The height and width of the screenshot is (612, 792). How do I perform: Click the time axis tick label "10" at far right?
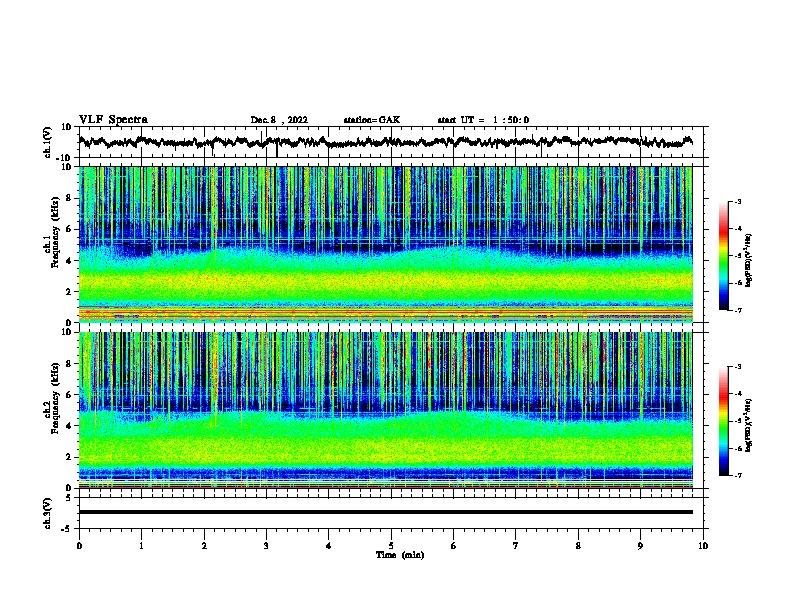tap(703, 545)
